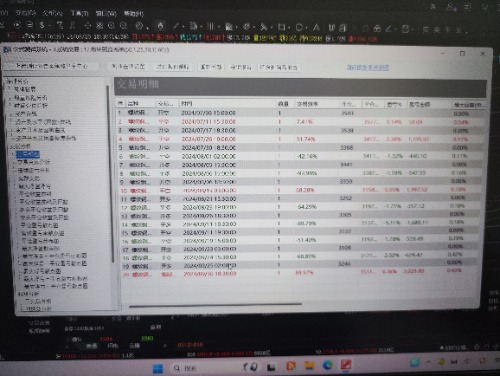Open the Windows Start menu
This screenshot has width=500, height=376.
pyautogui.click(x=157, y=368)
